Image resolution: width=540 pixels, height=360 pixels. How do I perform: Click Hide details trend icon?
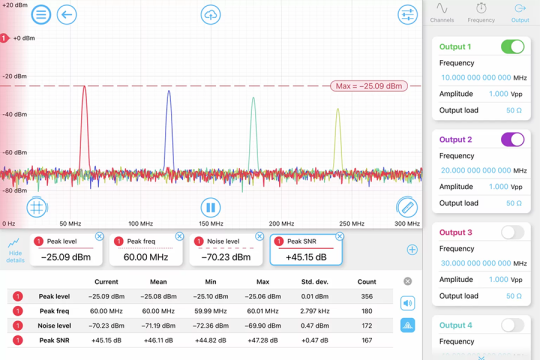(15, 250)
